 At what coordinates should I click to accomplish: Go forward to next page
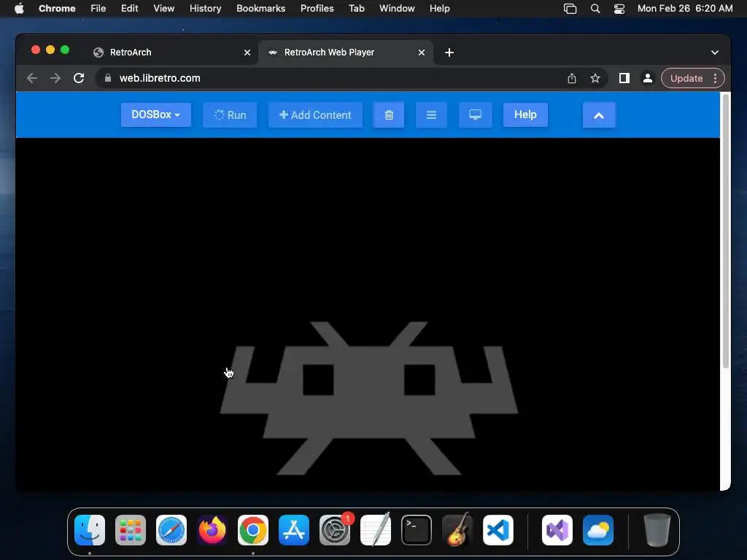tap(55, 78)
